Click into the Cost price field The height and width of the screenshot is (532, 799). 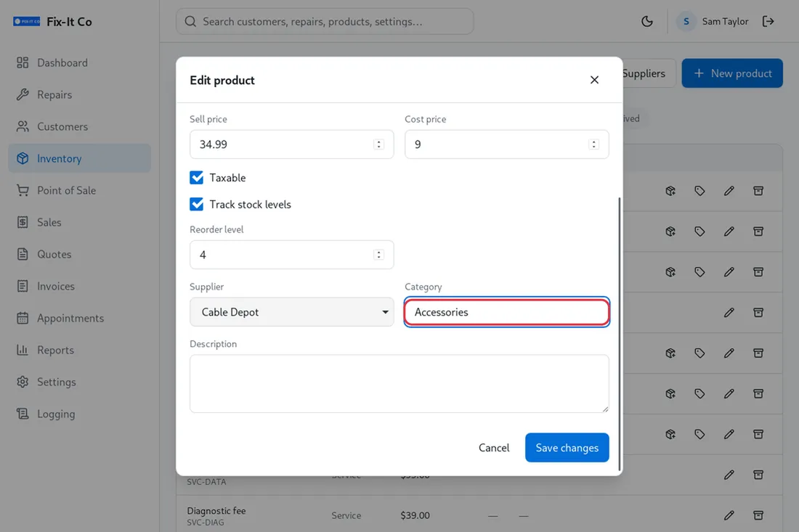tap(506, 144)
